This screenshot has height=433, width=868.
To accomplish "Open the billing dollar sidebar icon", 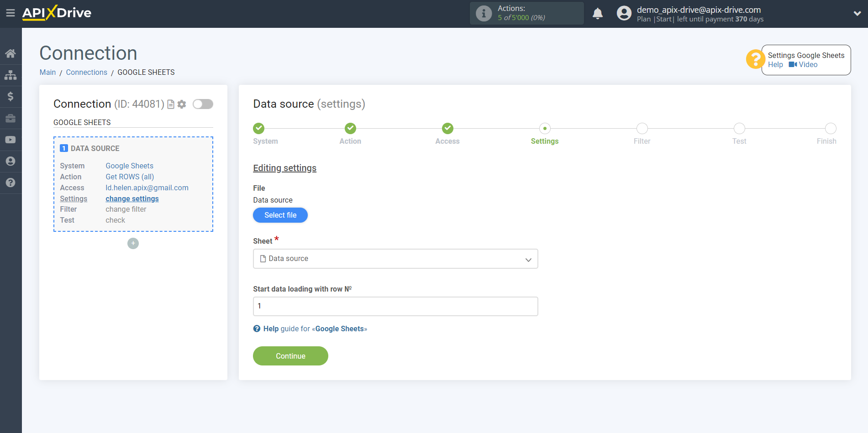I will click(11, 96).
